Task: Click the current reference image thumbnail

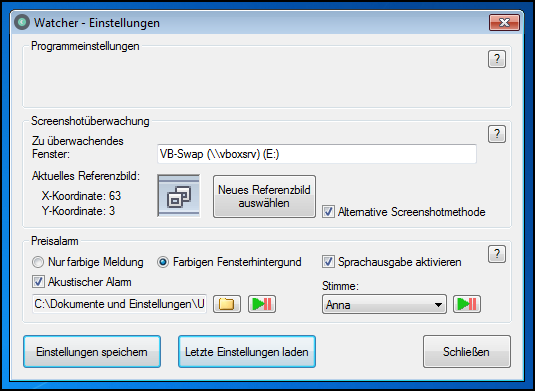Action: [x=178, y=196]
